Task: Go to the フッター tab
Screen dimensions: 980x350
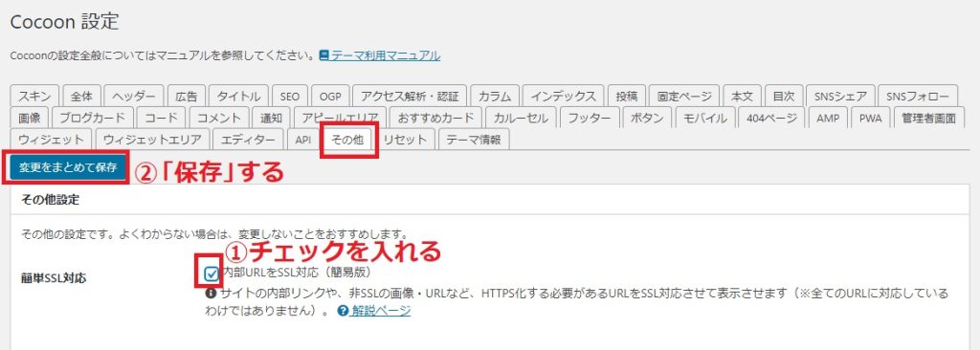Action: point(590,119)
